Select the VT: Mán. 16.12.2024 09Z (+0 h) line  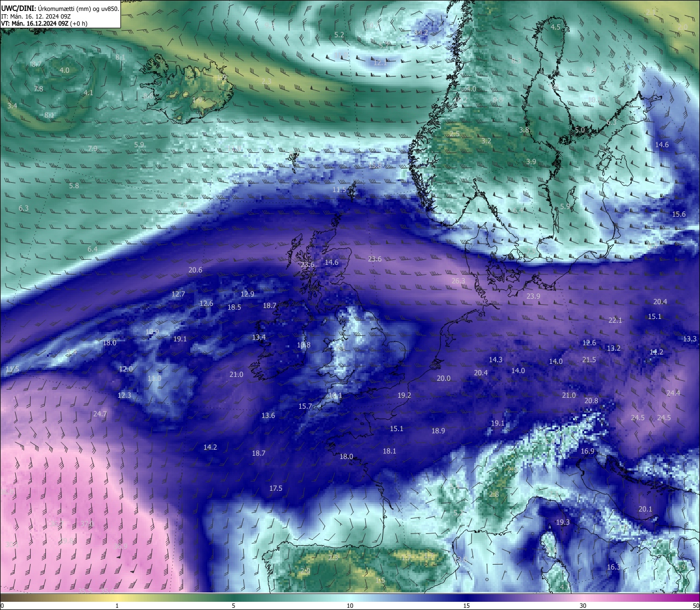click(x=44, y=24)
